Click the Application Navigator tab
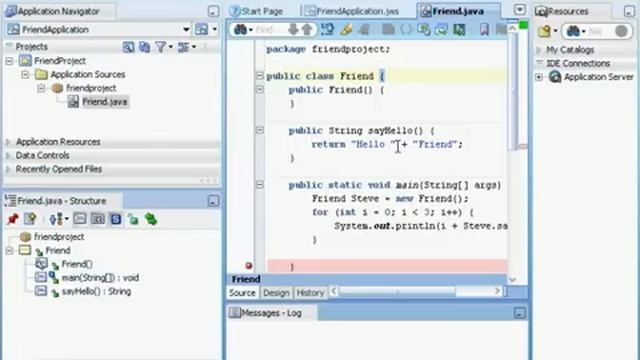The image size is (640, 360). [58, 11]
